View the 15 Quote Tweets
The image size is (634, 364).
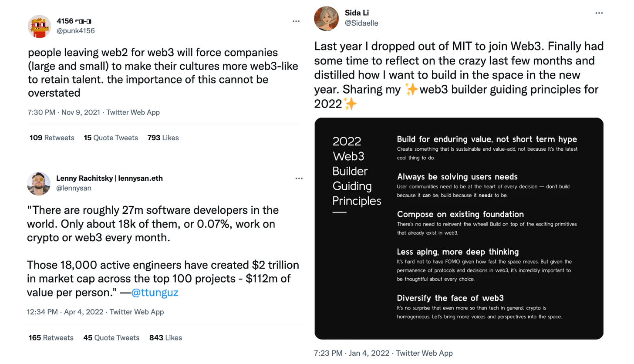pos(111,138)
